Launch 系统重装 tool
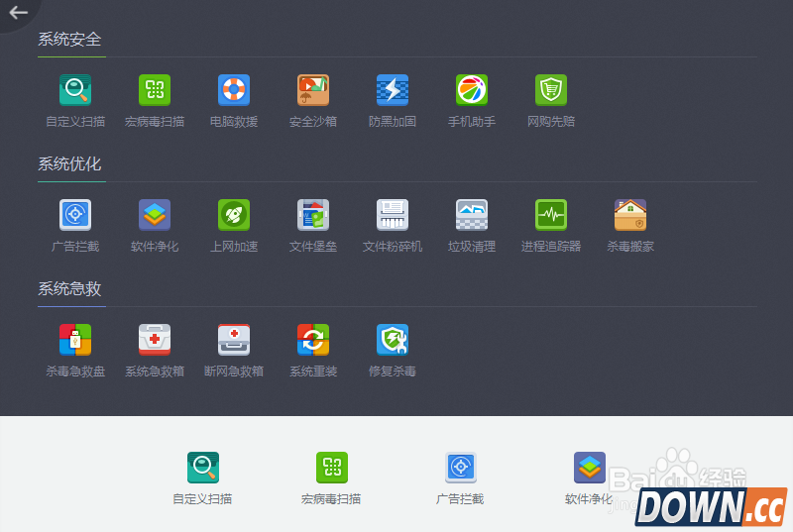The width and height of the screenshot is (793, 532). [313, 340]
